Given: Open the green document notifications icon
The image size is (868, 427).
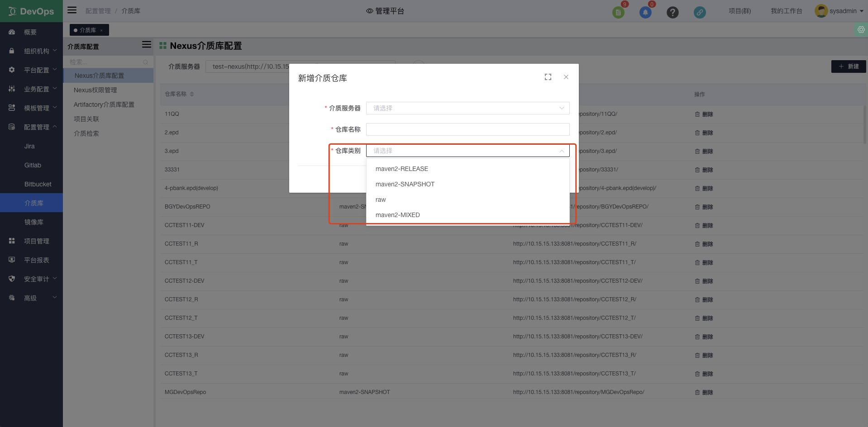Looking at the screenshot, I should click(618, 12).
